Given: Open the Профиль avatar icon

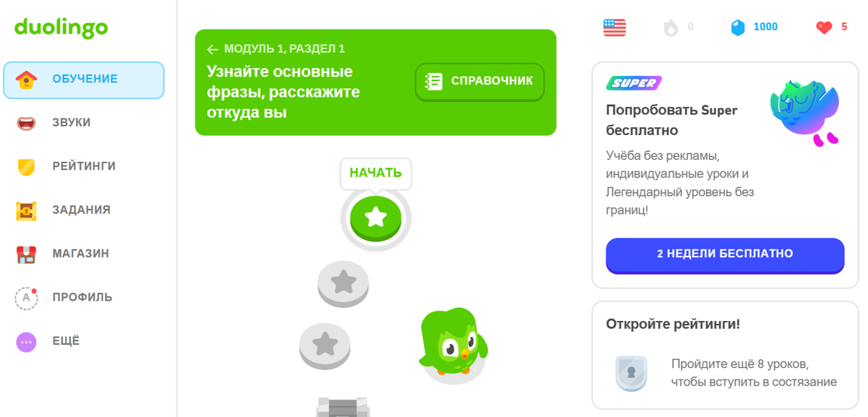Looking at the screenshot, I should coord(26,298).
